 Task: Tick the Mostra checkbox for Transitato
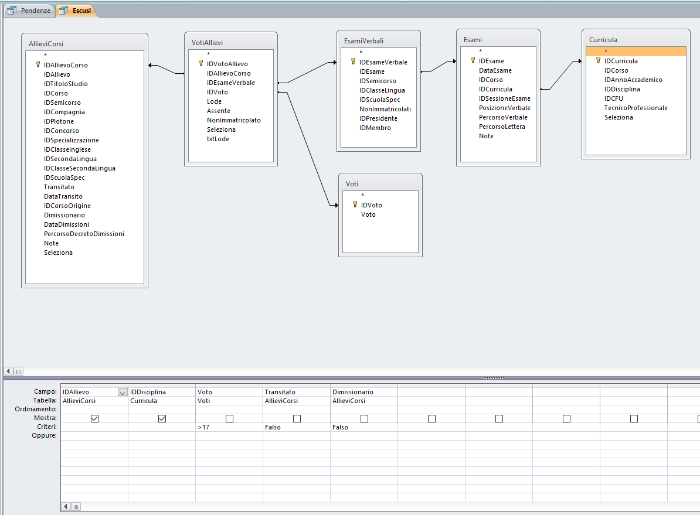click(x=297, y=418)
